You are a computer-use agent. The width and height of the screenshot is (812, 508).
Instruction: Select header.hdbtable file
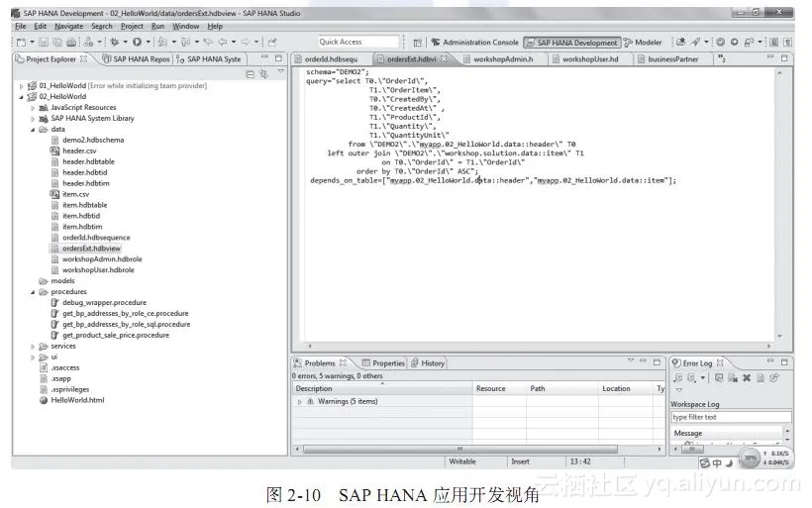click(88, 162)
